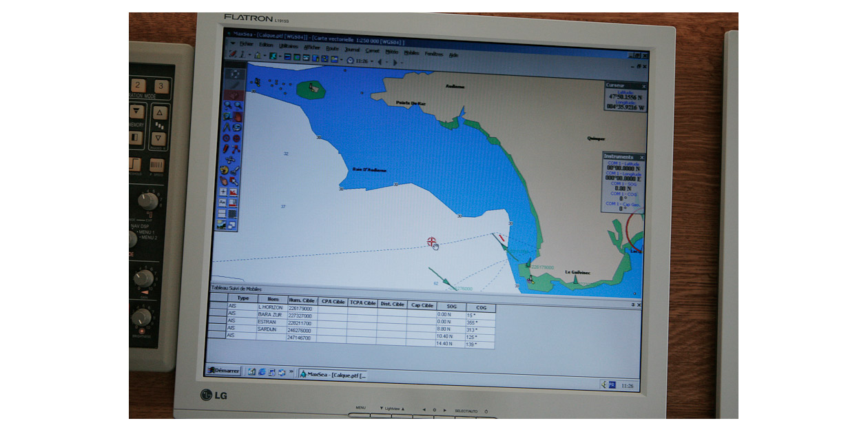Viewport: 868px width, 432px height.
Task: Step forward in time with the right arrow
Action: click(x=395, y=62)
